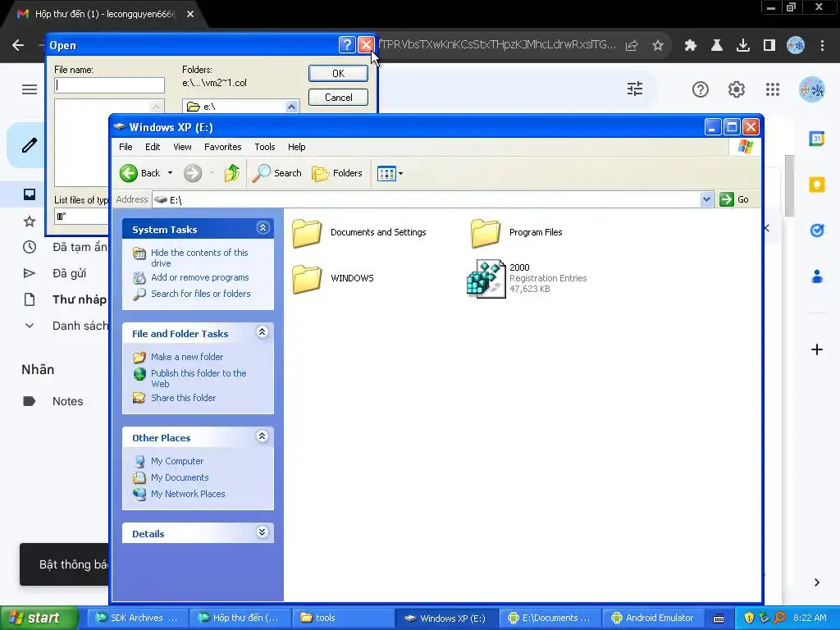Screen dimensions: 840x630
Task: Select the 2000 registry entries file
Action: 527,278
